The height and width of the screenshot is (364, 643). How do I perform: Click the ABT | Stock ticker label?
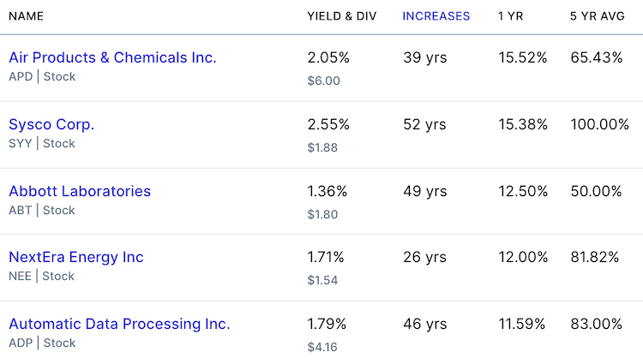42,210
